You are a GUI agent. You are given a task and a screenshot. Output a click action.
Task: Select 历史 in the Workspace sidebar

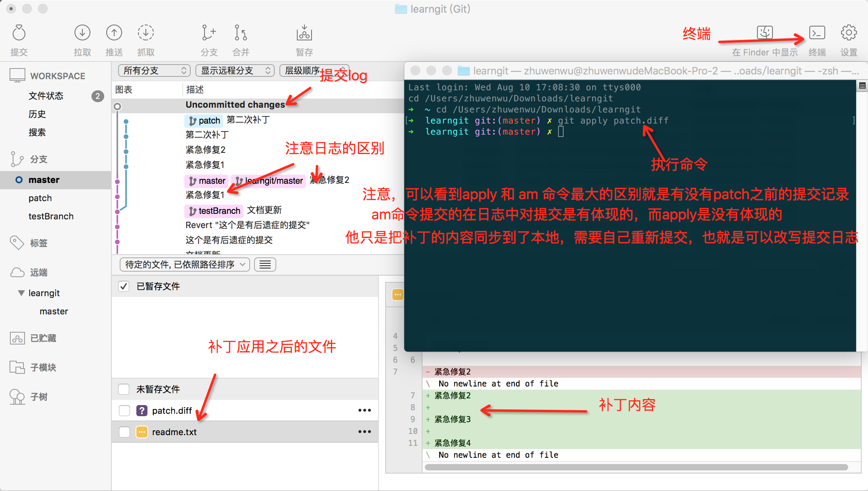coord(37,114)
